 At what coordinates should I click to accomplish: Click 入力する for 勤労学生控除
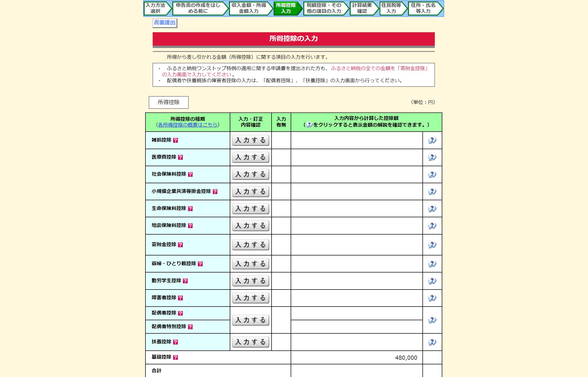point(250,281)
